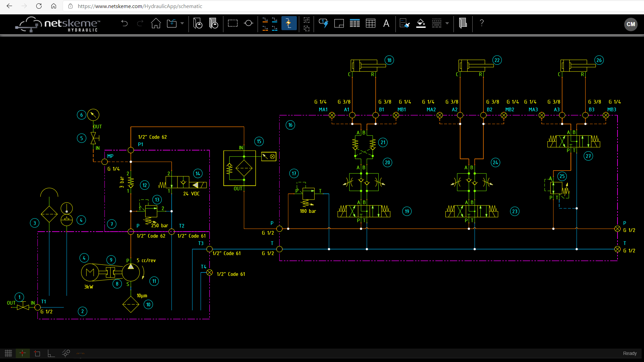Click the 'T4' port label
The image size is (644, 362).
click(204, 267)
